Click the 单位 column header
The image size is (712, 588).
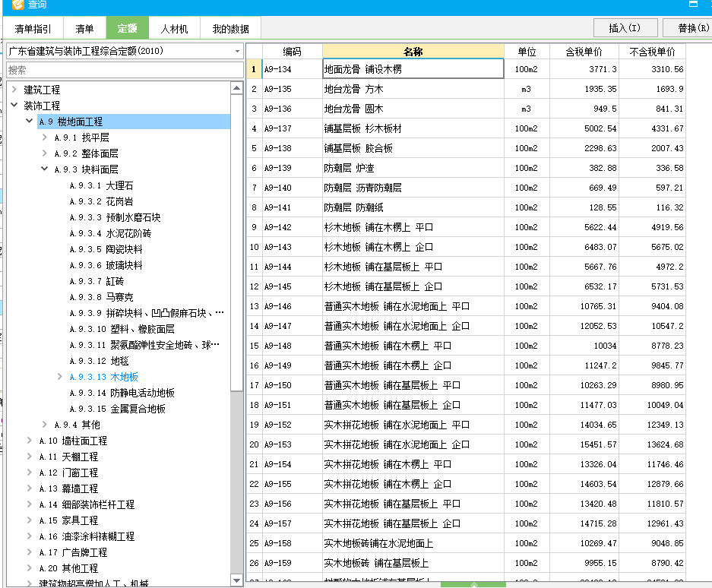coord(527,52)
